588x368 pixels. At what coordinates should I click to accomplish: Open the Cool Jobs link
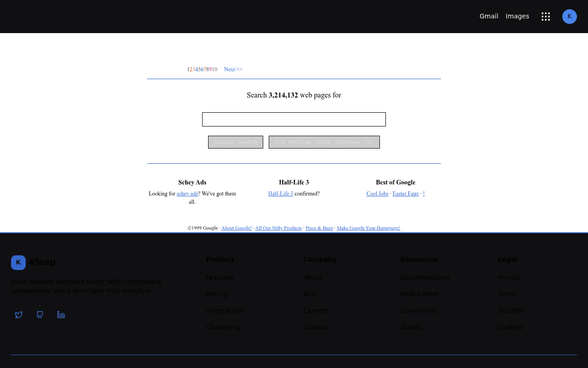click(x=378, y=194)
